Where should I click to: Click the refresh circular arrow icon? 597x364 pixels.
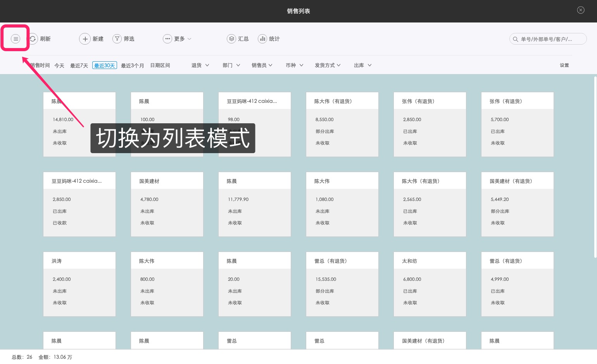click(33, 39)
